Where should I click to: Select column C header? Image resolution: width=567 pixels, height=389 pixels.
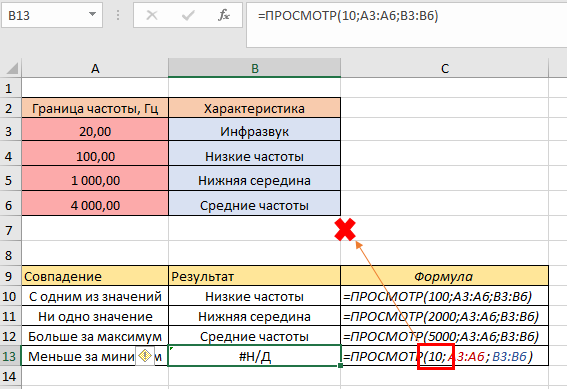point(445,68)
